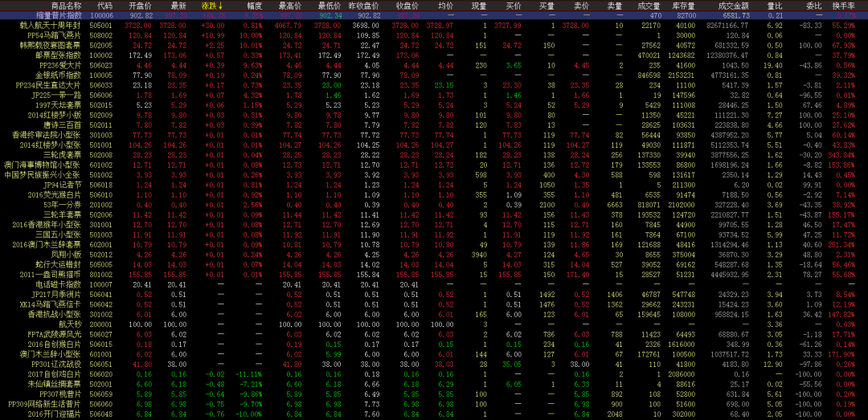Screen dimensions: 868x420
Task: Select the 金银纸币指数 row
Action: [434, 75]
